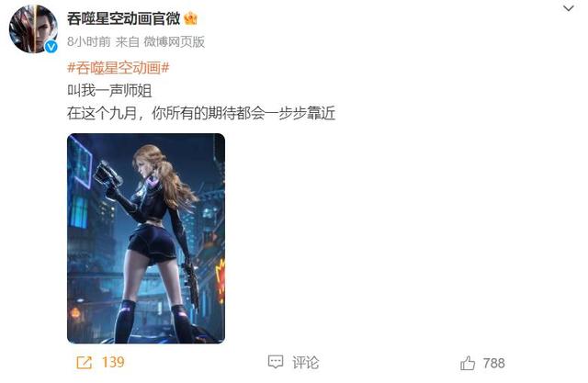Click the repost count 139
The image size is (588, 383).
click(x=113, y=363)
